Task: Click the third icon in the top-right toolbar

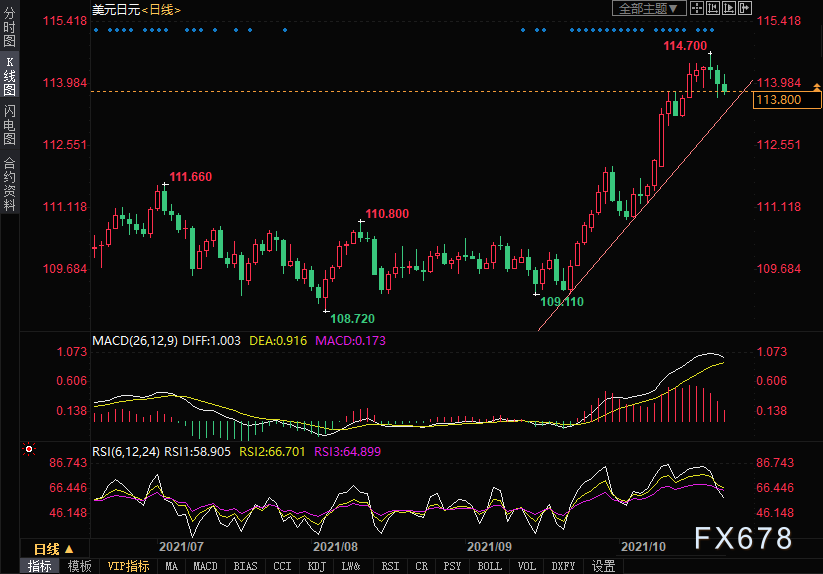Action: coord(729,8)
